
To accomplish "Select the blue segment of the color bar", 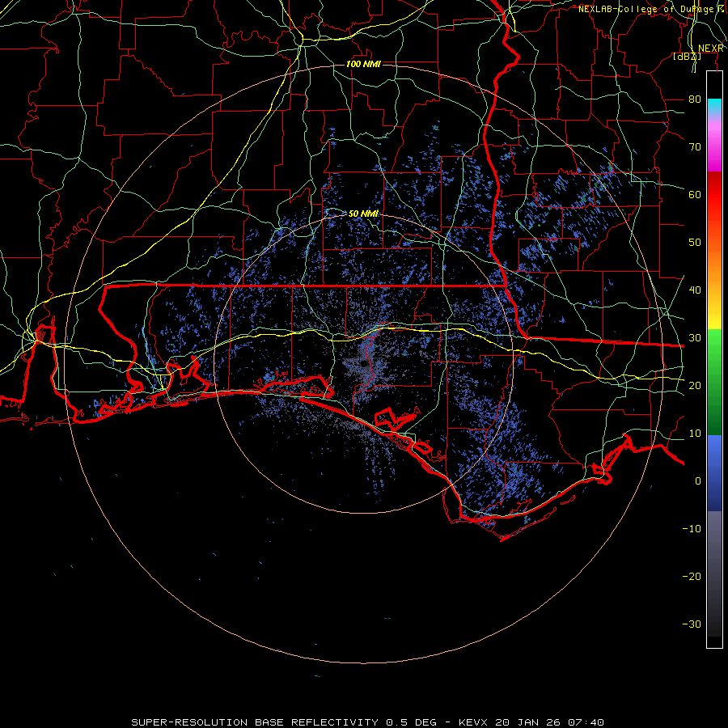I will click(714, 472).
